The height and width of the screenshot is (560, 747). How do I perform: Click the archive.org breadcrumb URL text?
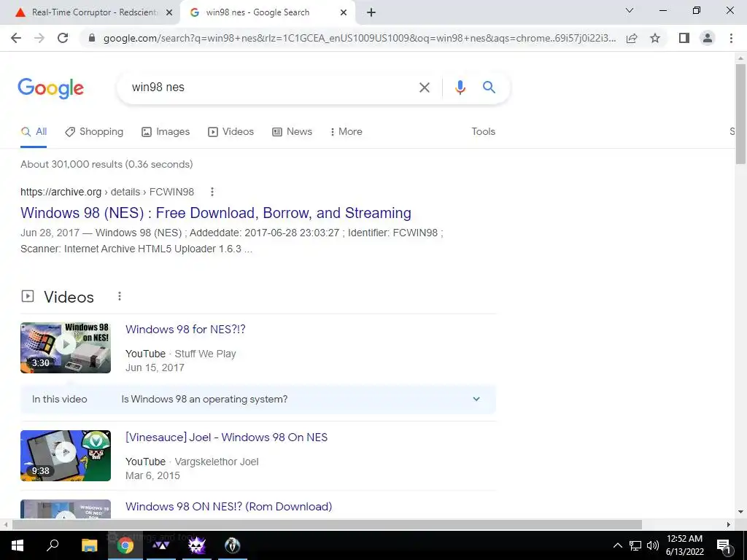(x=107, y=192)
